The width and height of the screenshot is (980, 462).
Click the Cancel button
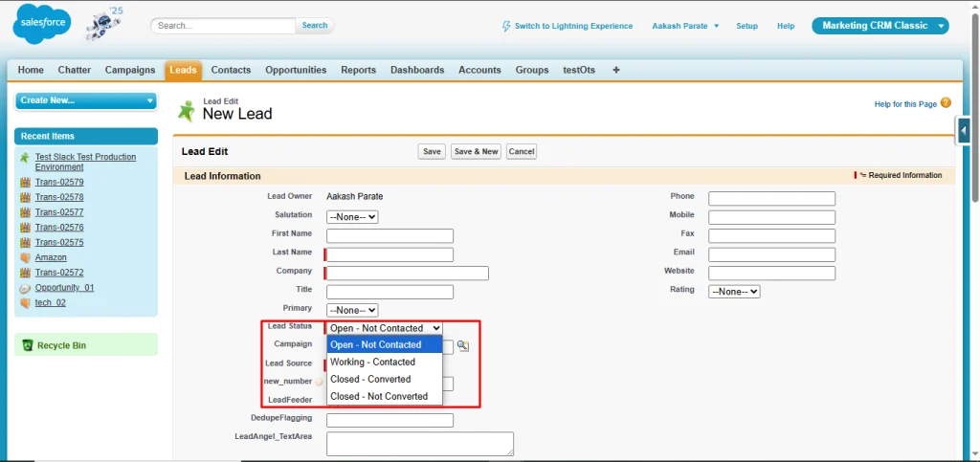[x=522, y=151]
